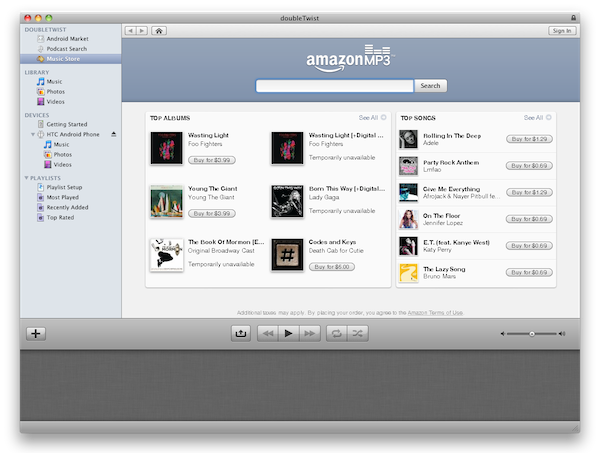Screen dimensions: 600x453
Task: Collapse the Playlists section
Action: tap(26, 178)
